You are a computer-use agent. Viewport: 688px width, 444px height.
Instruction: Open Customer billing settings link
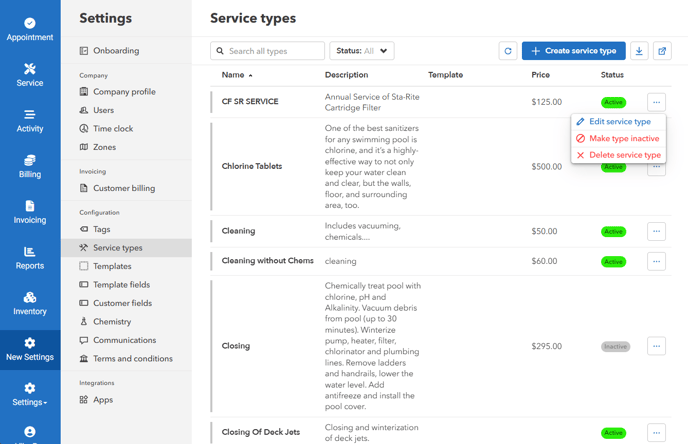[124, 188]
